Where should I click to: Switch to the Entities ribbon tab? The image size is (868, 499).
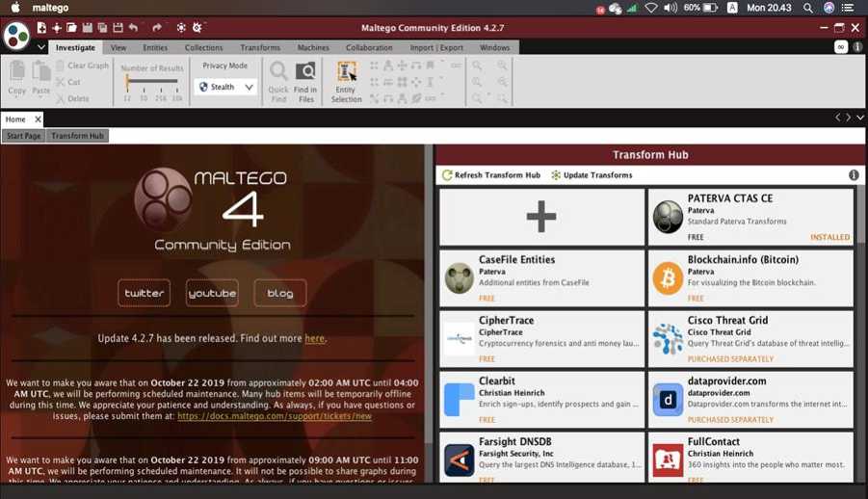155,47
